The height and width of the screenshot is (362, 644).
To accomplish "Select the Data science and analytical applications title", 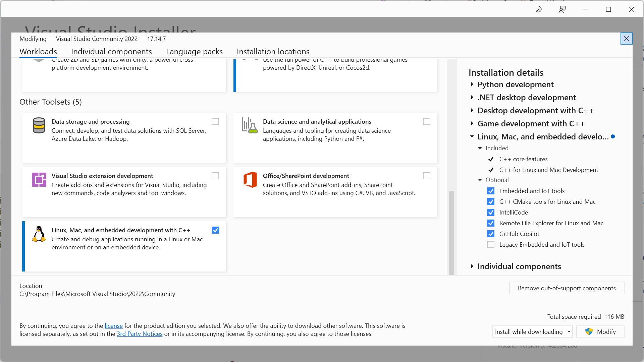I will click(x=317, y=122).
